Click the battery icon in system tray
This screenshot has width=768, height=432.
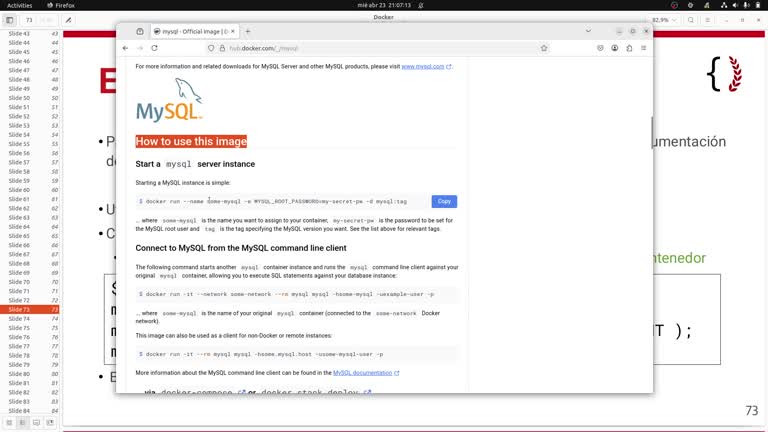pos(757,5)
